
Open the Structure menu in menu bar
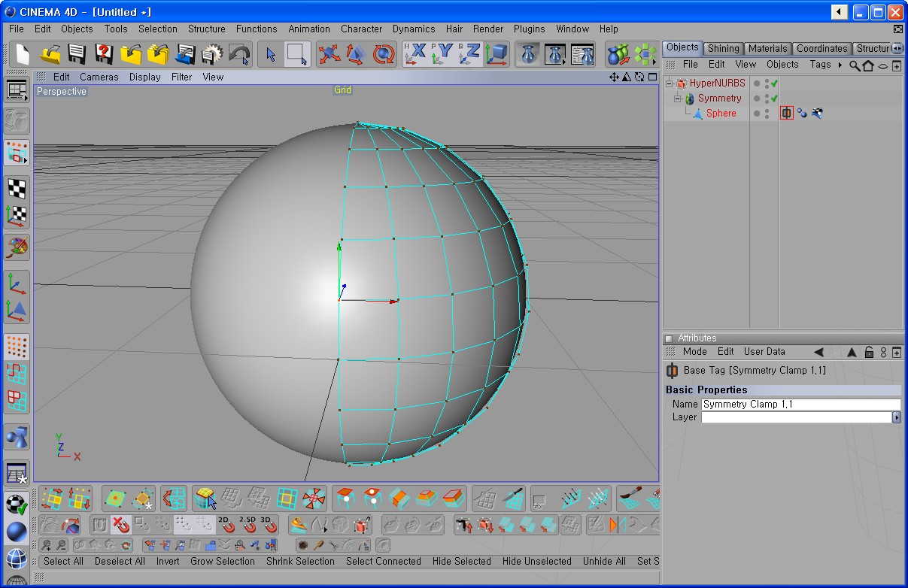click(207, 29)
